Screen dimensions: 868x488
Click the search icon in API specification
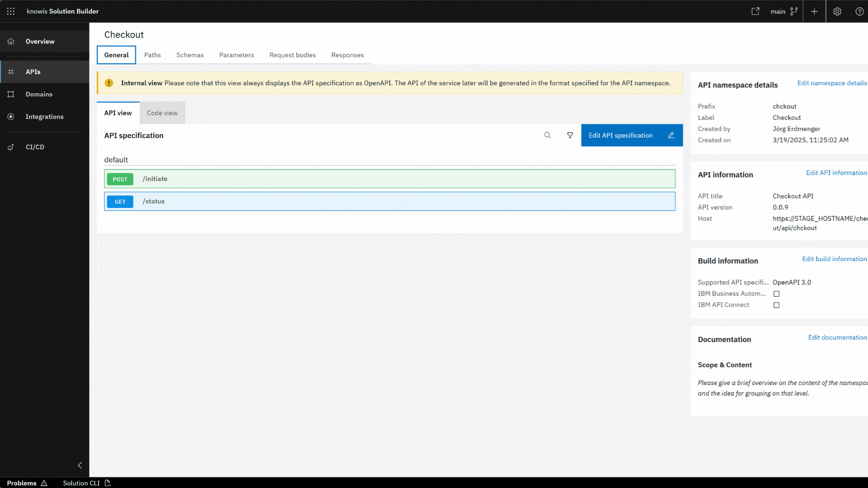click(547, 135)
